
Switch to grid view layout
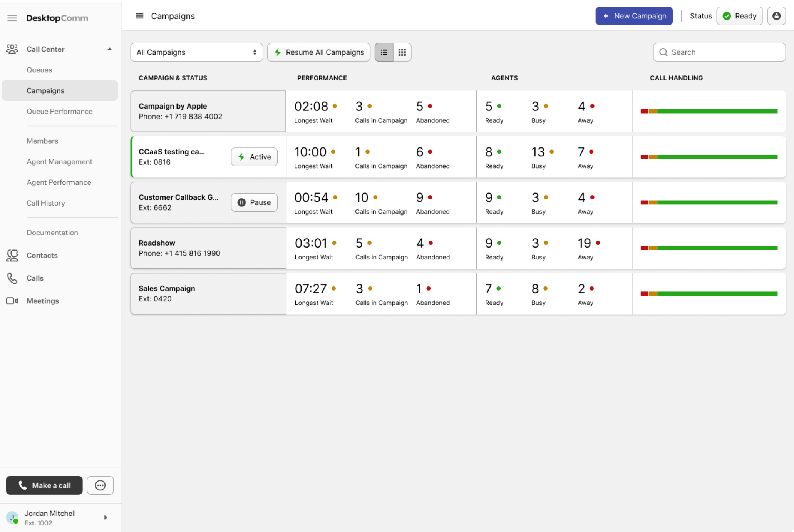[x=402, y=52]
